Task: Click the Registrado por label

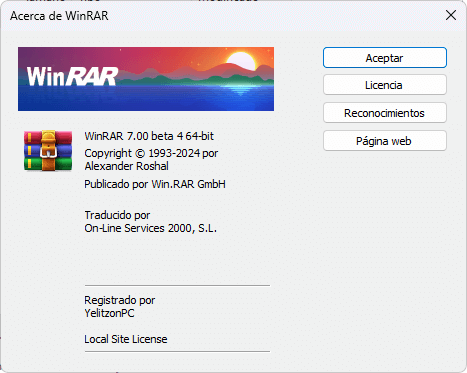Action: point(120,300)
